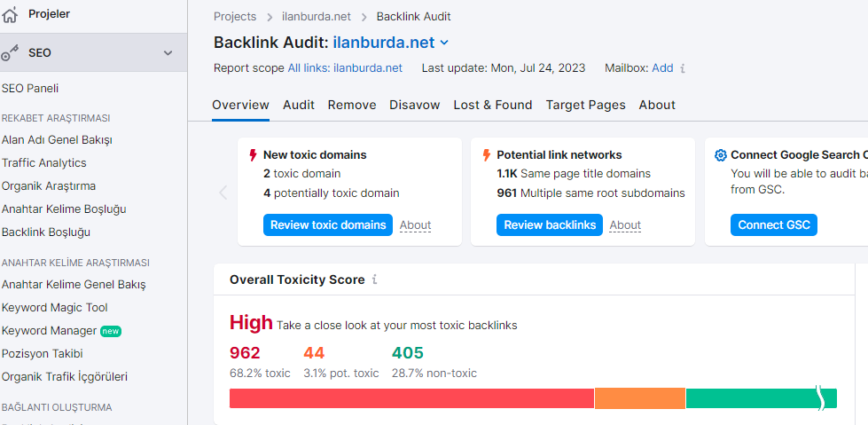
Task: Click the New toxic domains lightning icon
Action: (x=254, y=154)
